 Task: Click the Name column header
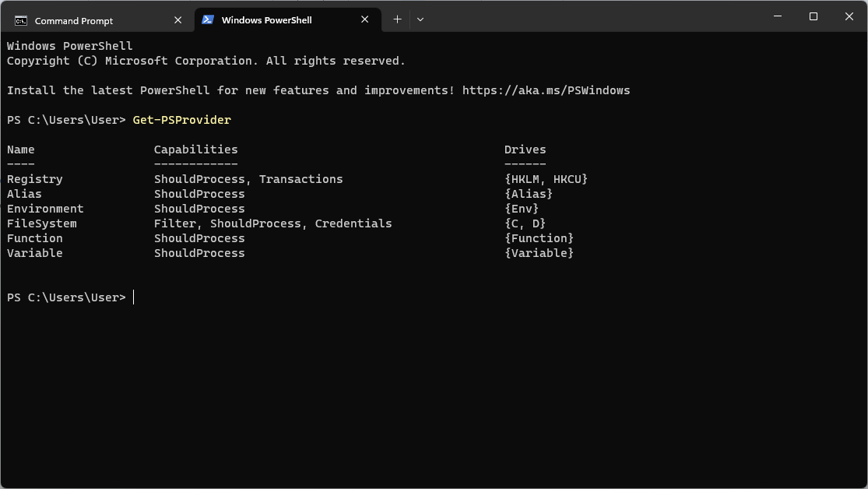point(20,150)
